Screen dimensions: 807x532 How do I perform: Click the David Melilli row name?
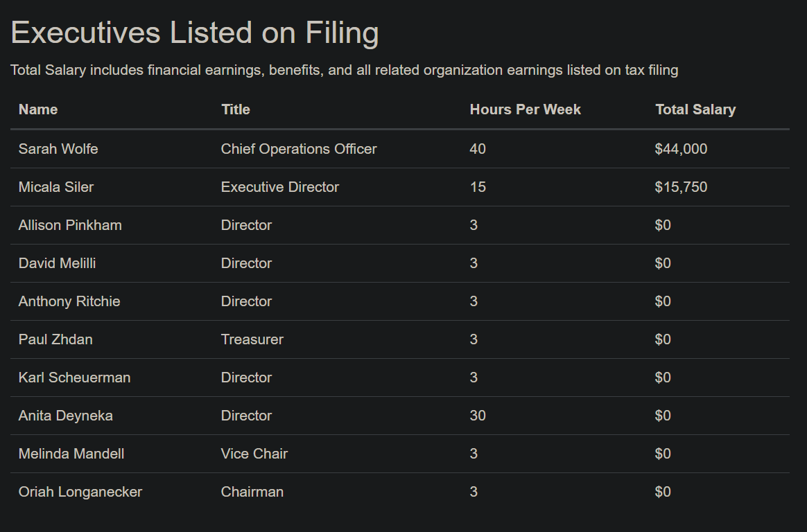pyautogui.click(x=57, y=263)
